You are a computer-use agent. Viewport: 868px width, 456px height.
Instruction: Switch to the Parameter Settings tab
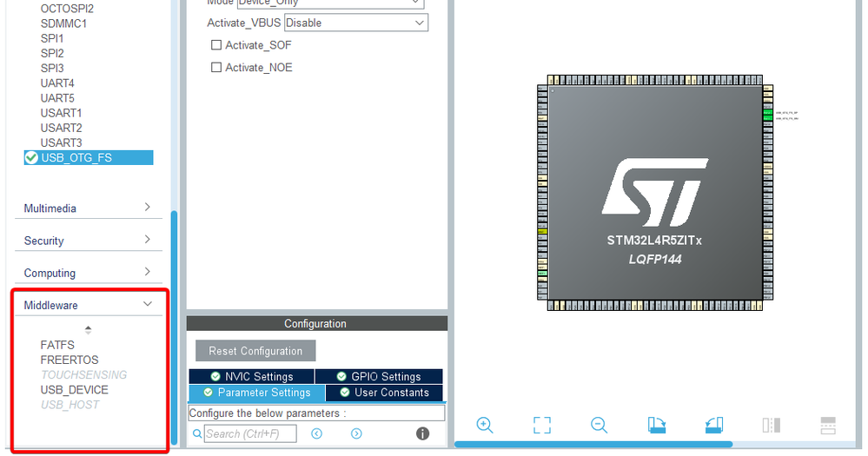click(x=257, y=393)
